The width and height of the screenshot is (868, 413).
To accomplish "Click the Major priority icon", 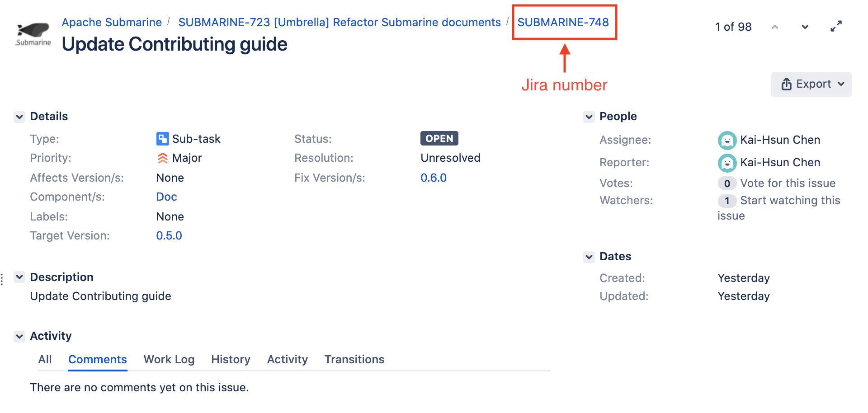I will (162, 158).
